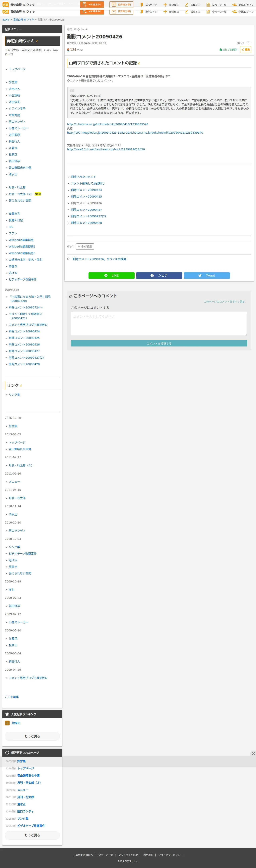Click the green lock icon beside だれでも歓迎!
Viewport: 256px width, 868px height.
click(x=221, y=50)
